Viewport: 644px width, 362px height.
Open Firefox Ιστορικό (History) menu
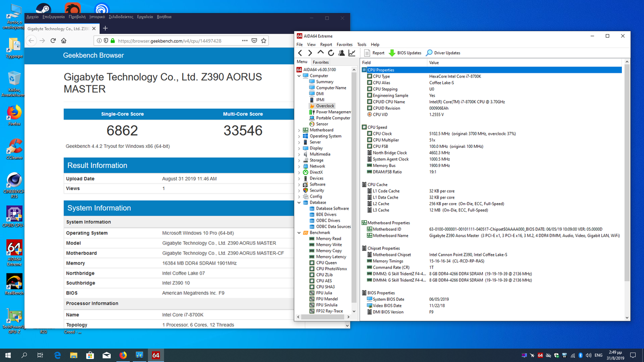pos(98,17)
